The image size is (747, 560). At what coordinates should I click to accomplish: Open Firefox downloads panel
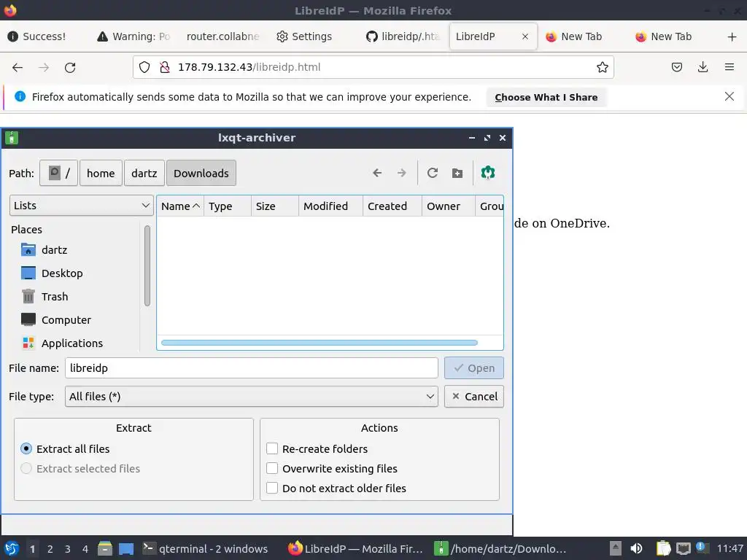(703, 67)
